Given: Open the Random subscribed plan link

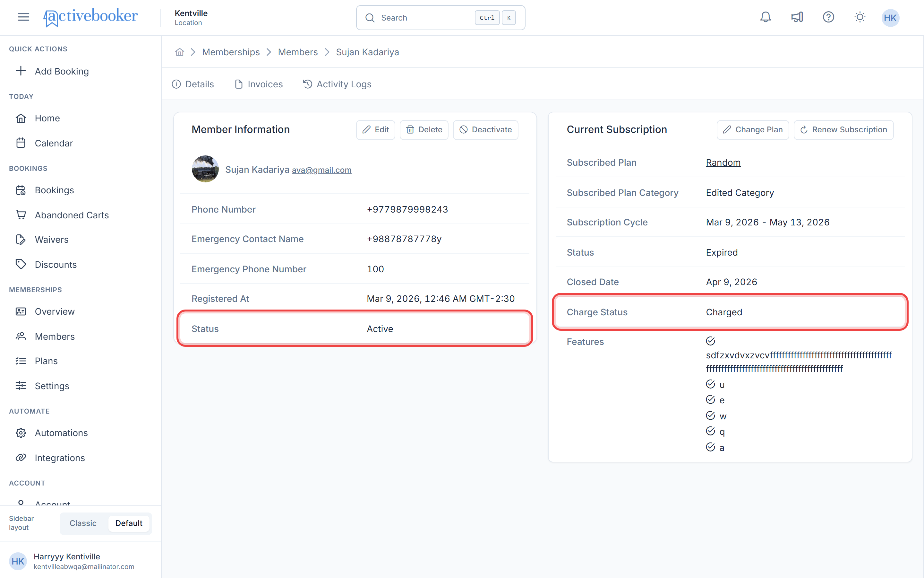Looking at the screenshot, I should [x=723, y=162].
